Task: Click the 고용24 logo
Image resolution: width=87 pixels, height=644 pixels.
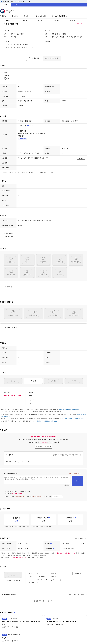Action: click(x=7, y=11)
